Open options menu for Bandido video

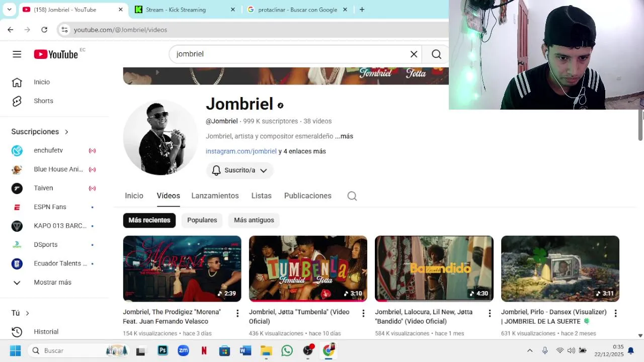(x=490, y=313)
